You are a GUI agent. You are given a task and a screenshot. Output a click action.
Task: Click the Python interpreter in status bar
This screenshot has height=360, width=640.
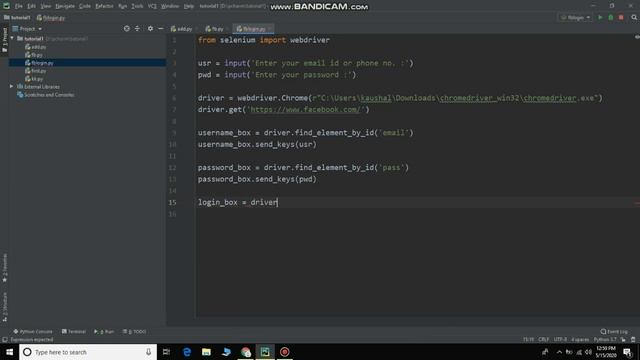point(605,340)
